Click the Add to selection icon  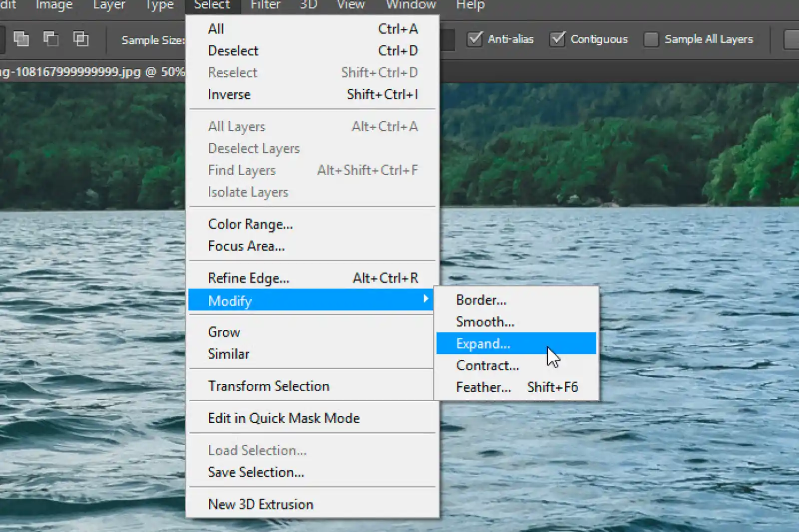pyautogui.click(x=21, y=39)
